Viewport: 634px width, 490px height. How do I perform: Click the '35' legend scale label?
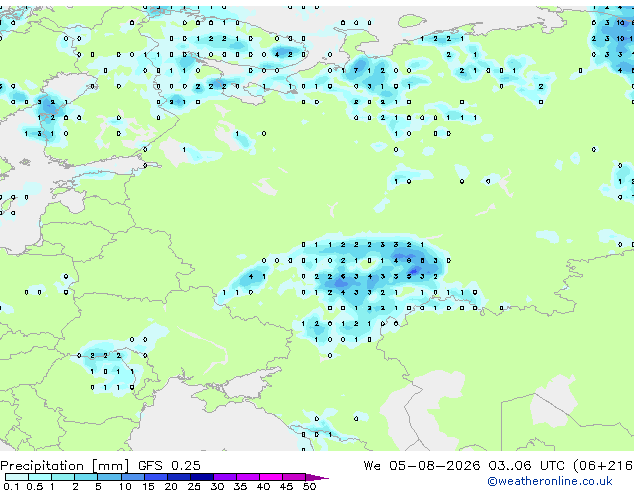[240, 486]
